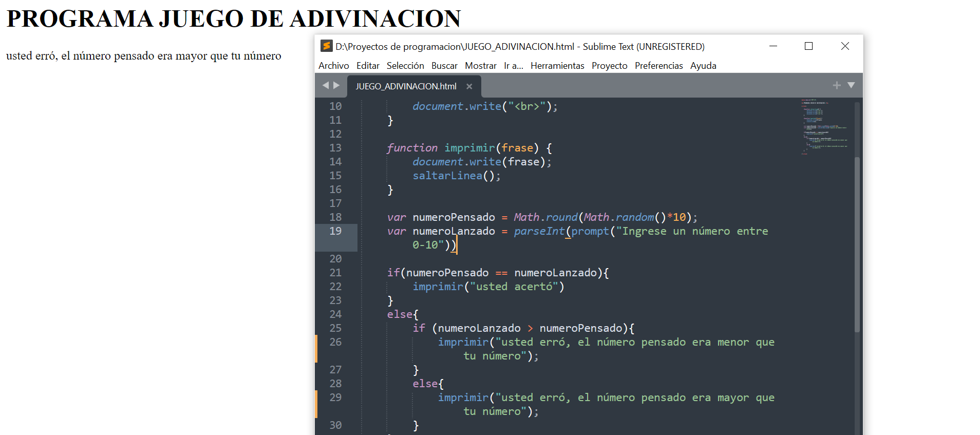The height and width of the screenshot is (435, 980).
Task: Click 'if(numeroPensado' on line 21
Action: 438,273
